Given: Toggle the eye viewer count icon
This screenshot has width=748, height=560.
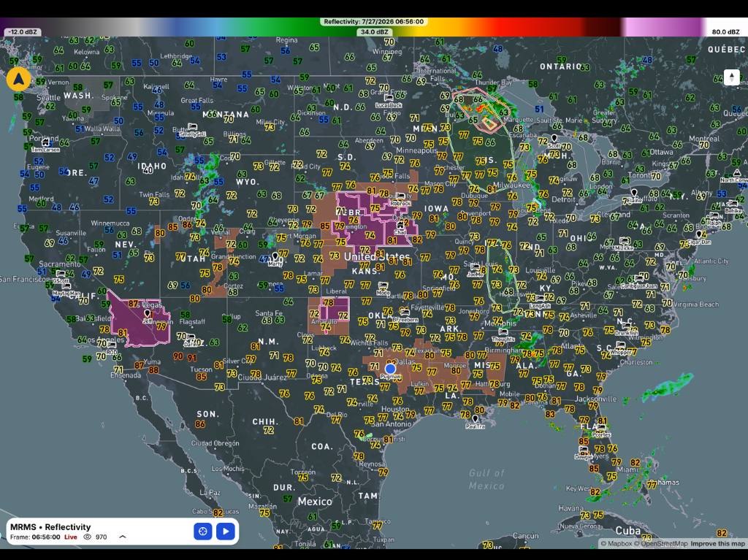Looking at the screenshot, I should coord(88,537).
